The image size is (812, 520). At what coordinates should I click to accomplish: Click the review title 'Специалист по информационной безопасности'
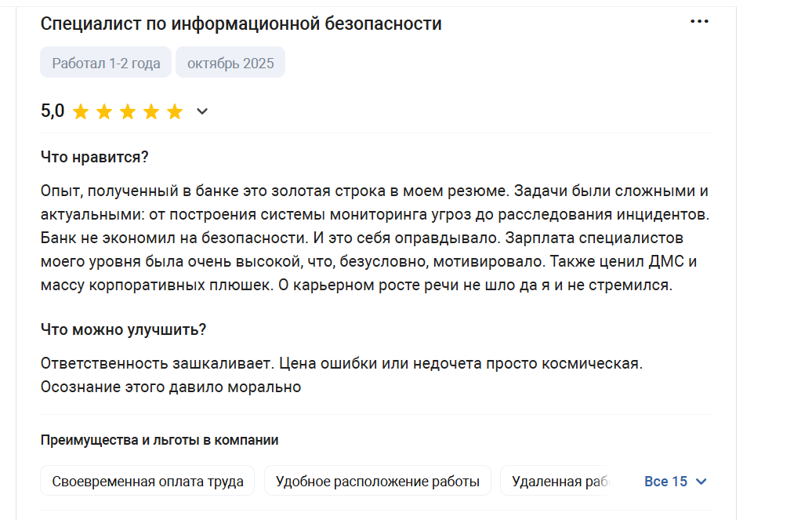click(x=241, y=24)
